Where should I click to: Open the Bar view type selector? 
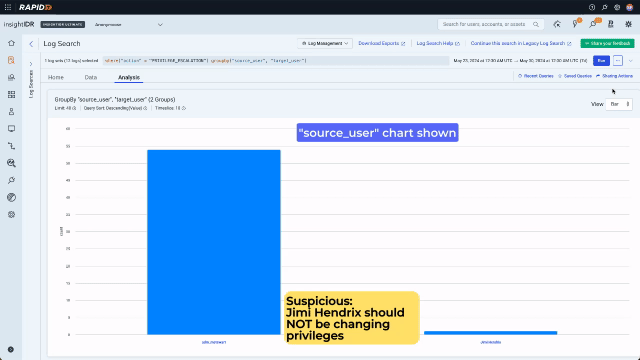[619, 104]
